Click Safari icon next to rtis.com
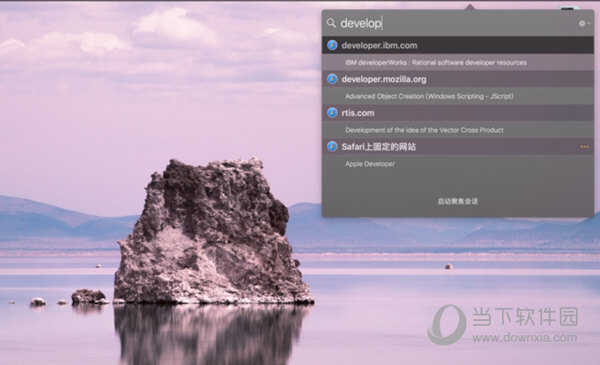Viewport: 600px width, 365px height. coord(332,113)
